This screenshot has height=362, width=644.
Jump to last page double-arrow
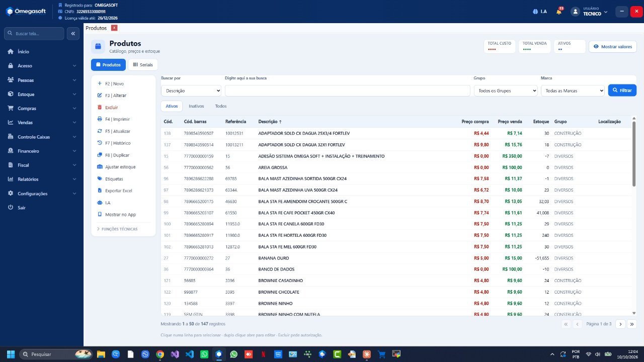tap(632, 324)
